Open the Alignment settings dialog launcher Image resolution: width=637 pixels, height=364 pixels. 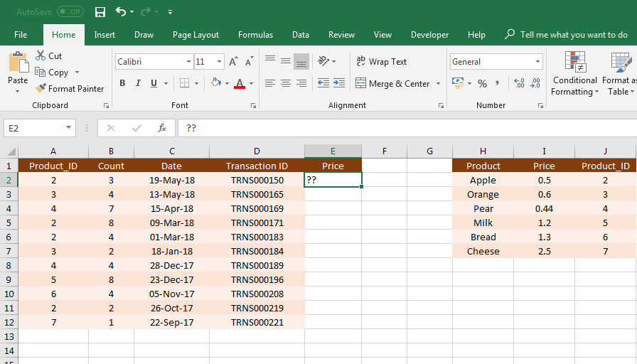click(441, 106)
